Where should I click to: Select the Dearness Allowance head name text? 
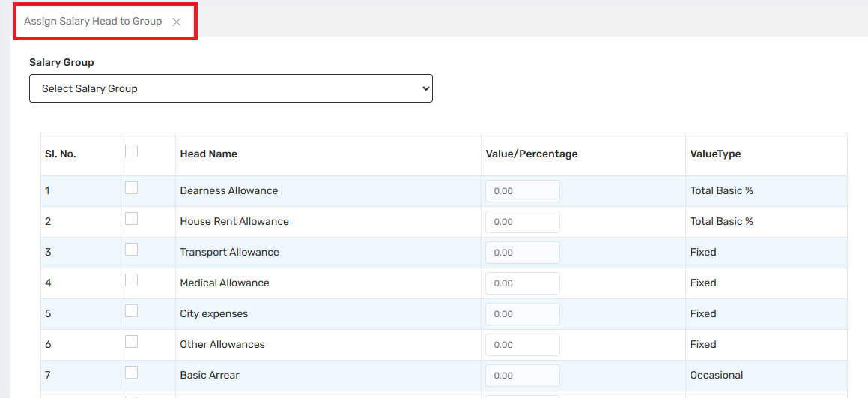click(228, 190)
